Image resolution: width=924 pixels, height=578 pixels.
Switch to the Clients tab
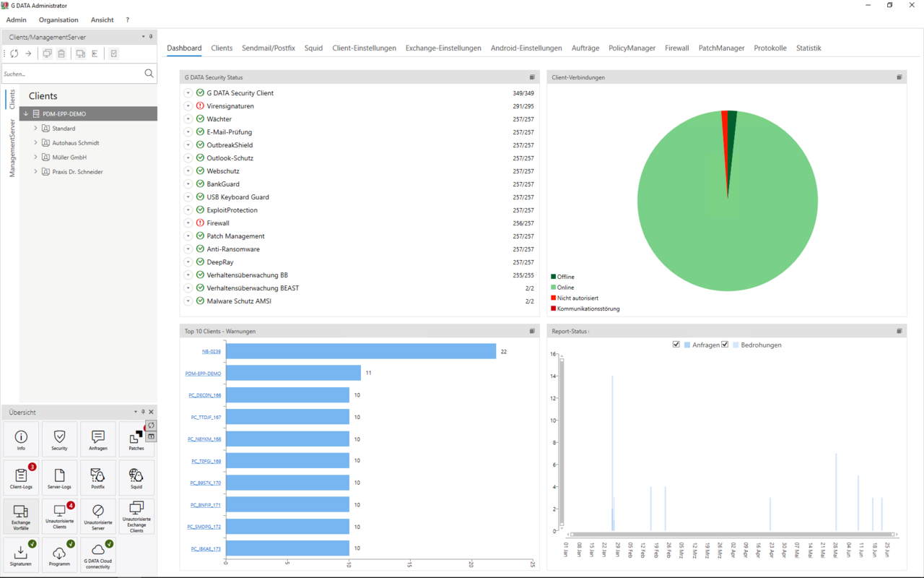click(222, 48)
